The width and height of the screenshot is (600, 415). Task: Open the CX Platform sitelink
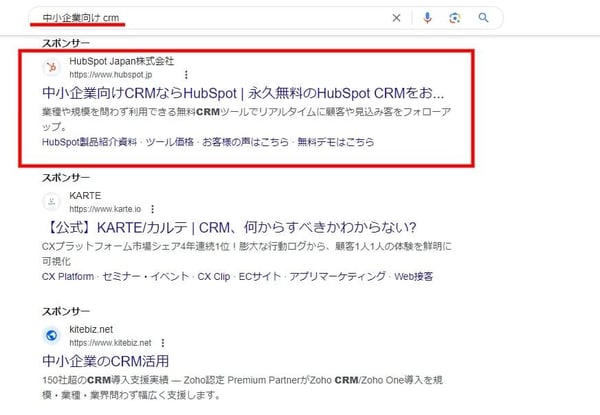coord(68,277)
